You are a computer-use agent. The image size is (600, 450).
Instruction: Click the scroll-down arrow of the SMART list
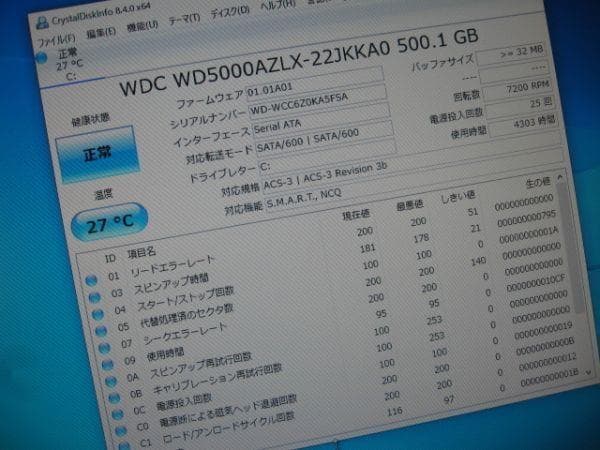589,372
